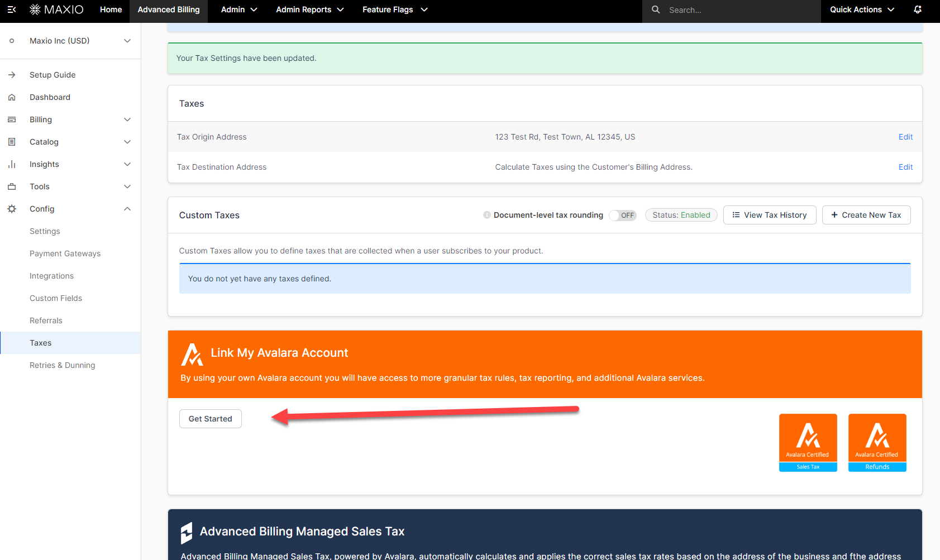Image resolution: width=940 pixels, height=560 pixels.
Task: Open Payment Gateways page
Action: (65, 253)
